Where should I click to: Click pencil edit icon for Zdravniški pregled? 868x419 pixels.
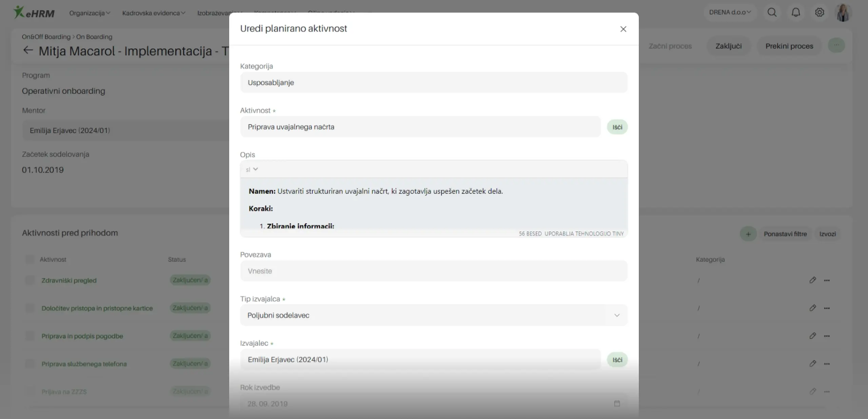tap(812, 280)
